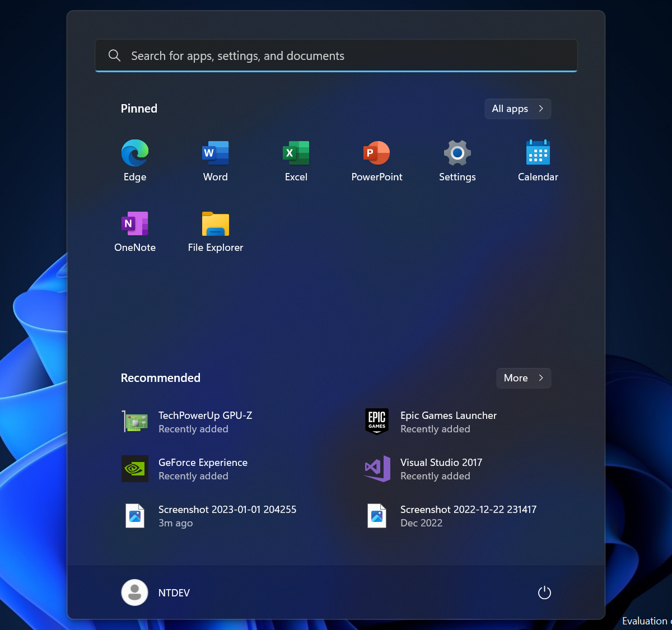Open the NTDEV account menu

155,592
